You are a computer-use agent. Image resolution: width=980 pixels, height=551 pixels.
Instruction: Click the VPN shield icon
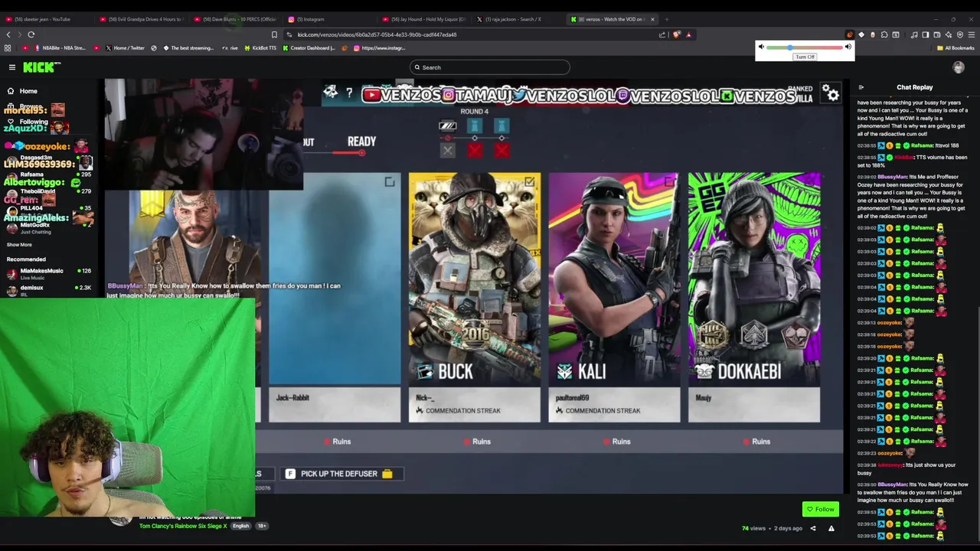pyautogui.click(x=960, y=34)
